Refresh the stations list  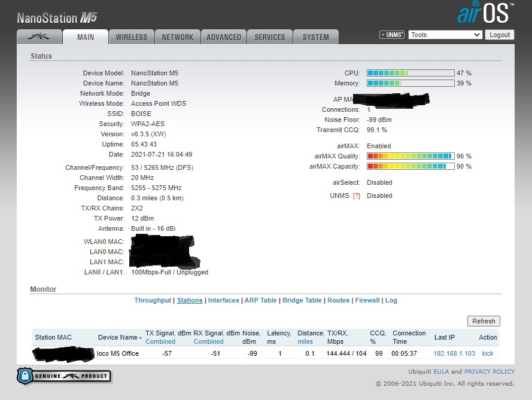483,321
